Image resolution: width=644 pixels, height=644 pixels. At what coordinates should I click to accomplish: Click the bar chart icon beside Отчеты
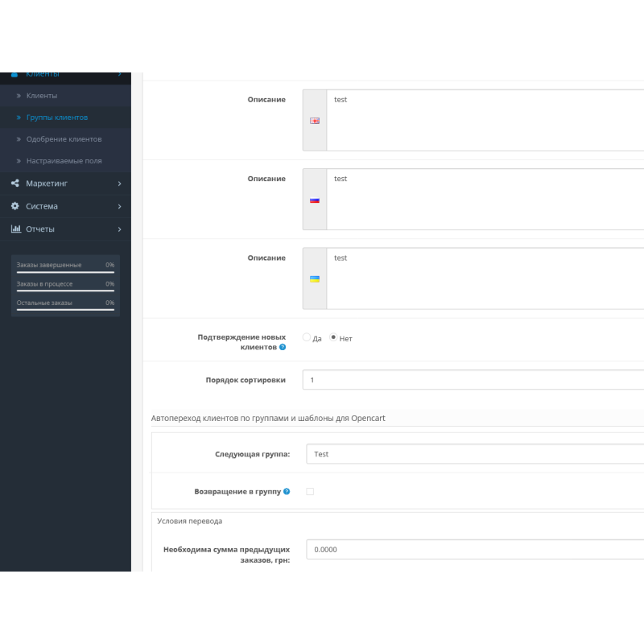click(15, 229)
